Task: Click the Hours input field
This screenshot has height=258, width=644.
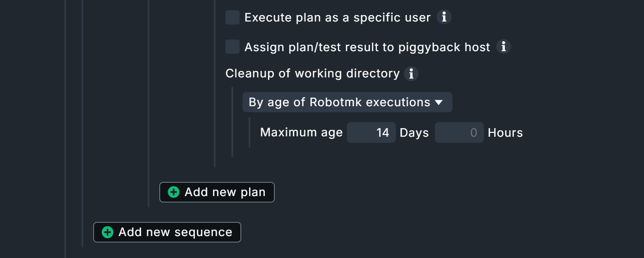Action: (459, 132)
